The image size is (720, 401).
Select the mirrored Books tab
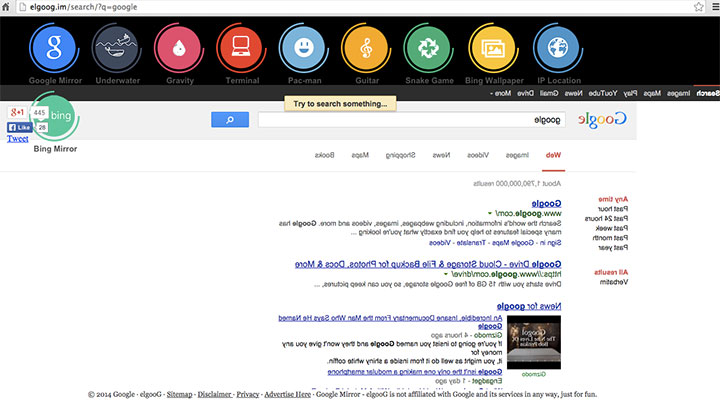coord(325,155)
